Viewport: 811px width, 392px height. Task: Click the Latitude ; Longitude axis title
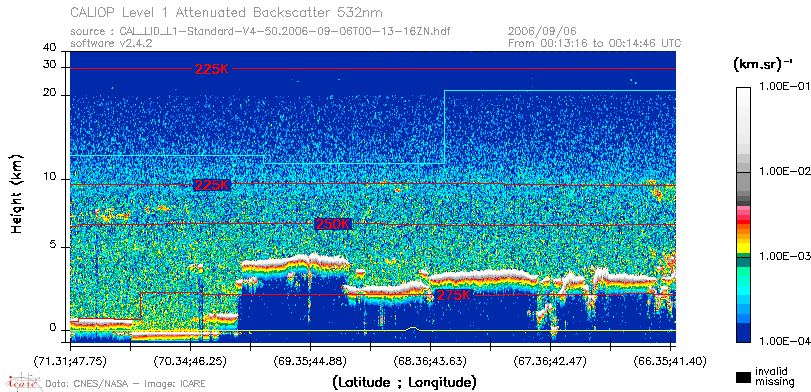[x=404, y=383]
